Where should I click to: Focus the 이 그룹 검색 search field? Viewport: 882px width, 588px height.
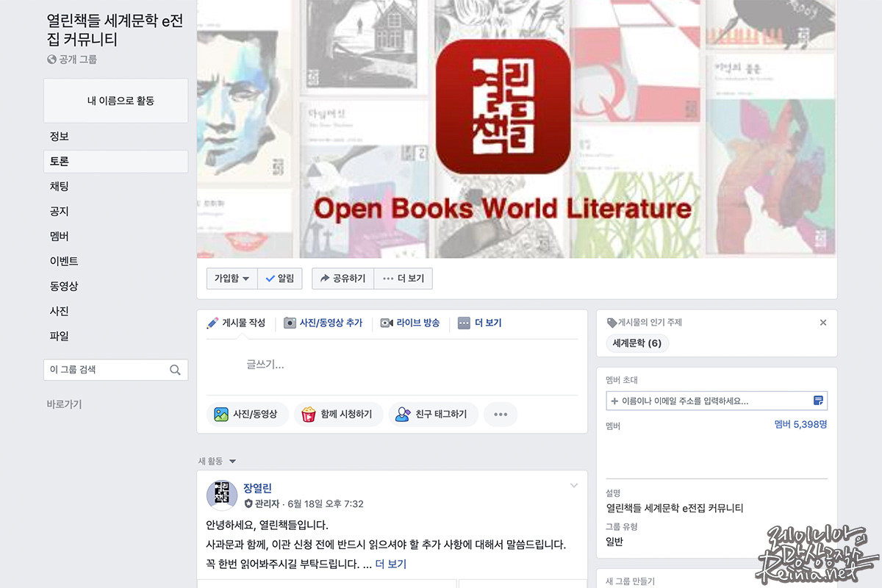point(115,370)
